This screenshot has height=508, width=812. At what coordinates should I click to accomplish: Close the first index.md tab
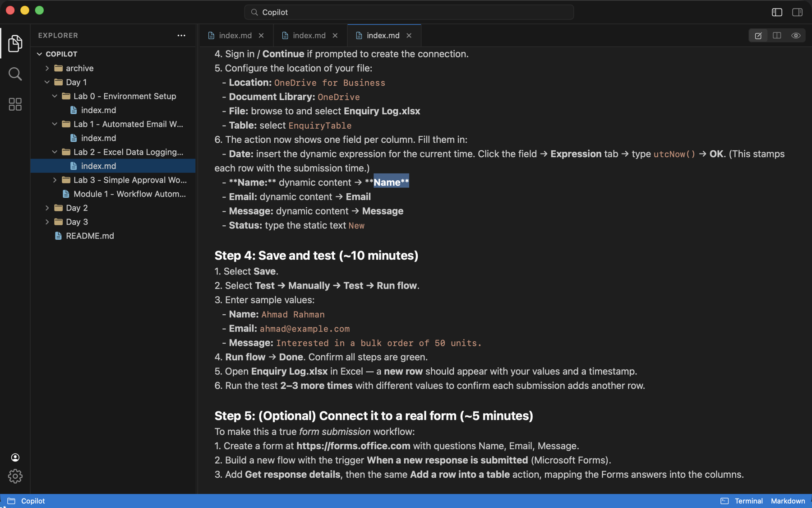pos(261,35)
